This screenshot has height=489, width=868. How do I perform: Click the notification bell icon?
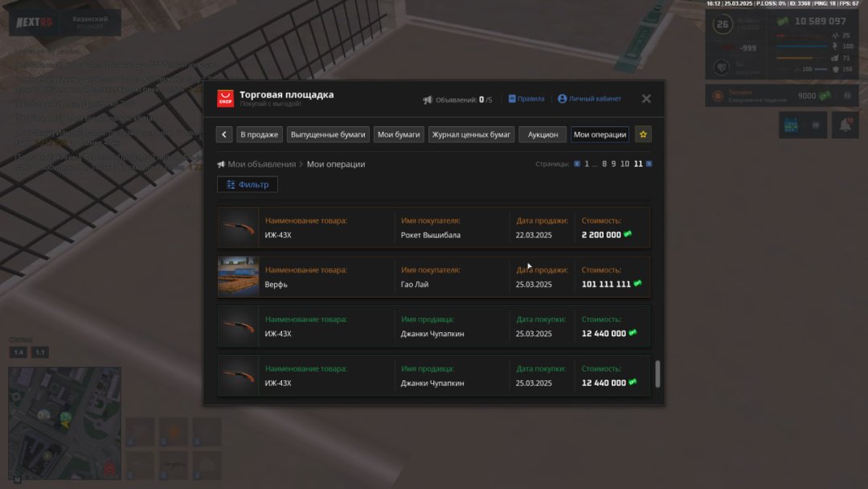pos(845,125)
